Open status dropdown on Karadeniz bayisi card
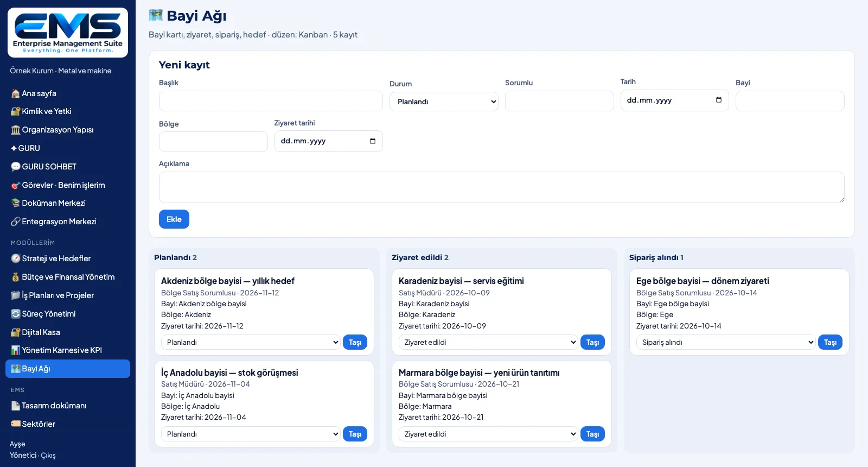This screenshot has width=868, height=467. pyautogui.click(x=488, y=342)
